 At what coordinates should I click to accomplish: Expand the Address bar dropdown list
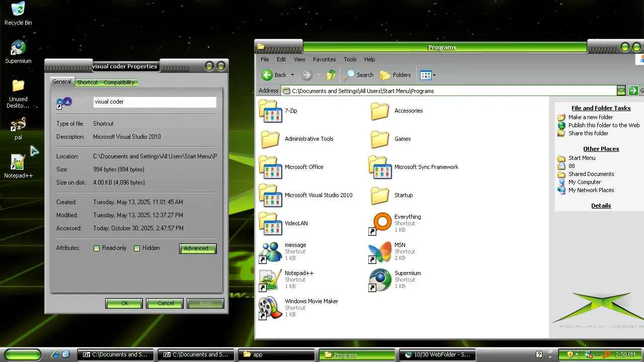621,90
